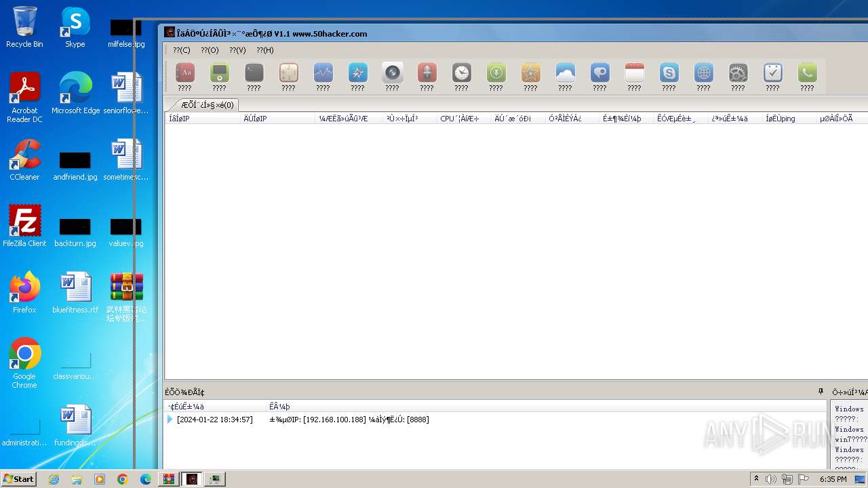The height and width of the screenshot is (488, 868).
Task: Open the media player taskbar icon
Action: (100, 479)
